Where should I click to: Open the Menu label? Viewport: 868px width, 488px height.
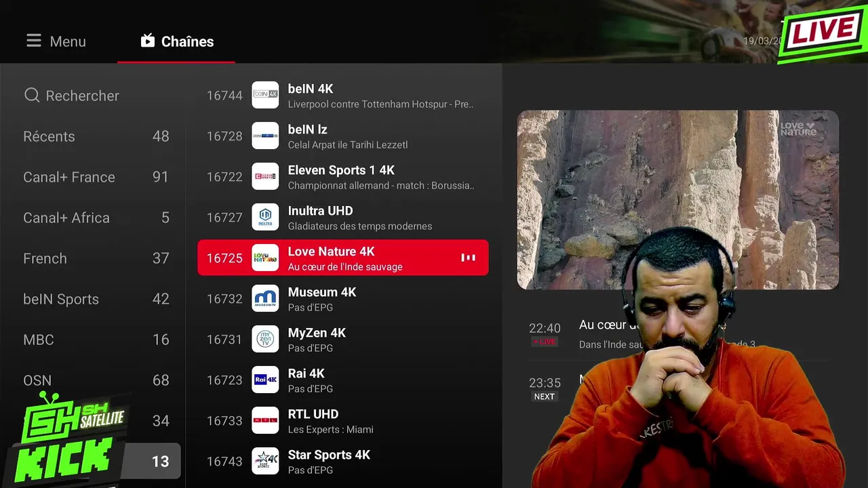click(x=68, y=41)
